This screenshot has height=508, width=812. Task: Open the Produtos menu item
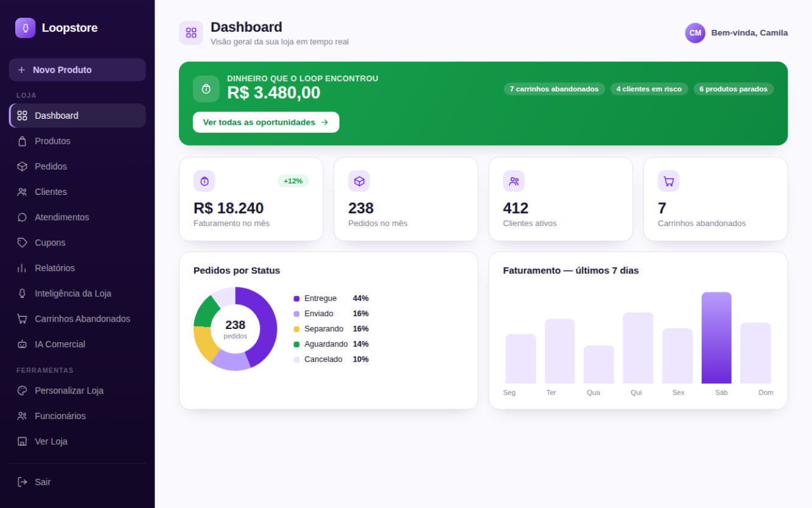coord(77,141)
